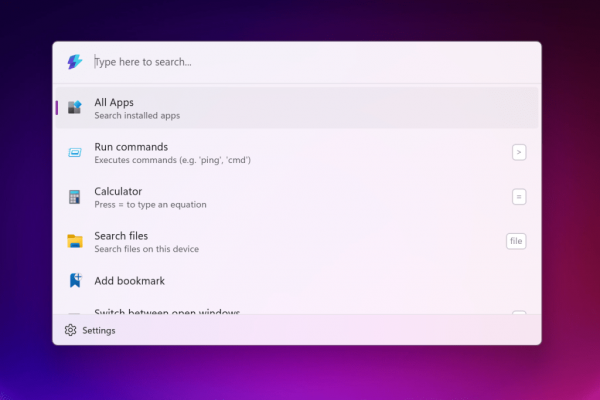The image size is (600, 400).
Task: Open the Run commands entry
Action: tap(131, 147)
